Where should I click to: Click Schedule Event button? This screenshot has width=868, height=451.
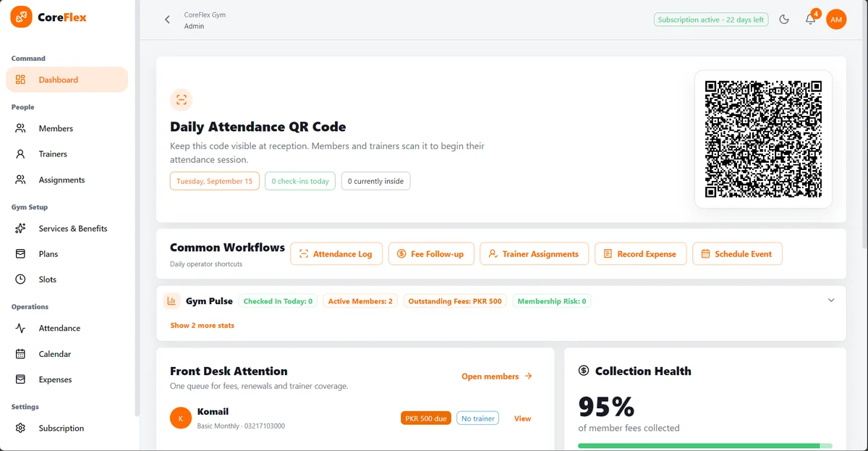click(737, 254)
